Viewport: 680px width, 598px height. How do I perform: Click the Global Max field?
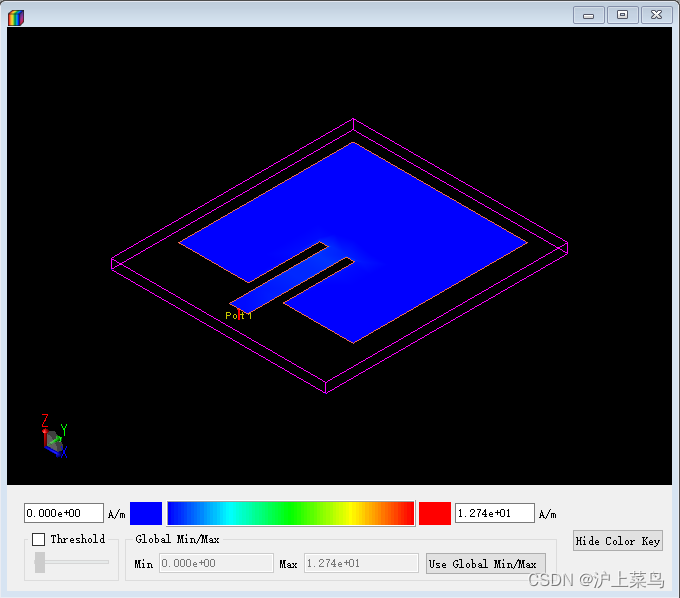click(361, 563)
